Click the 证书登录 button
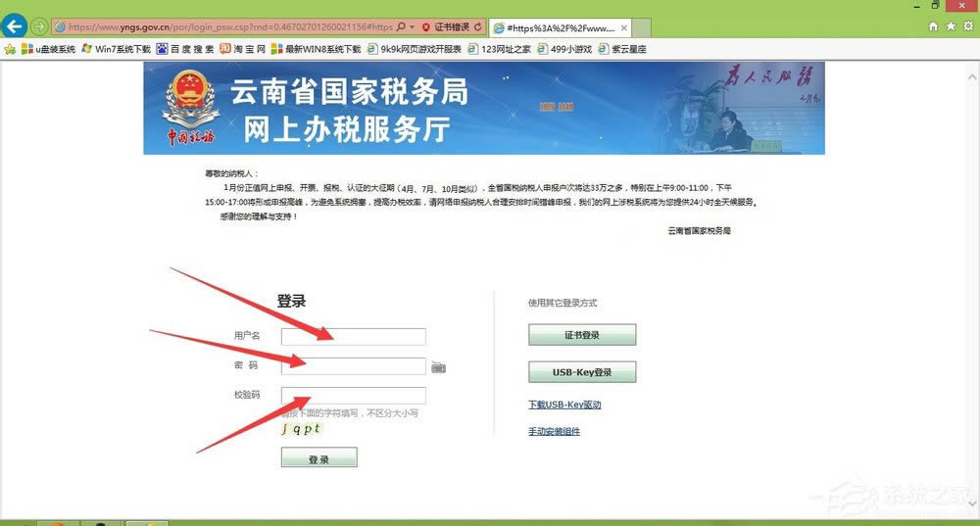This screenshot has width=980, height=526. click(582, 335)
